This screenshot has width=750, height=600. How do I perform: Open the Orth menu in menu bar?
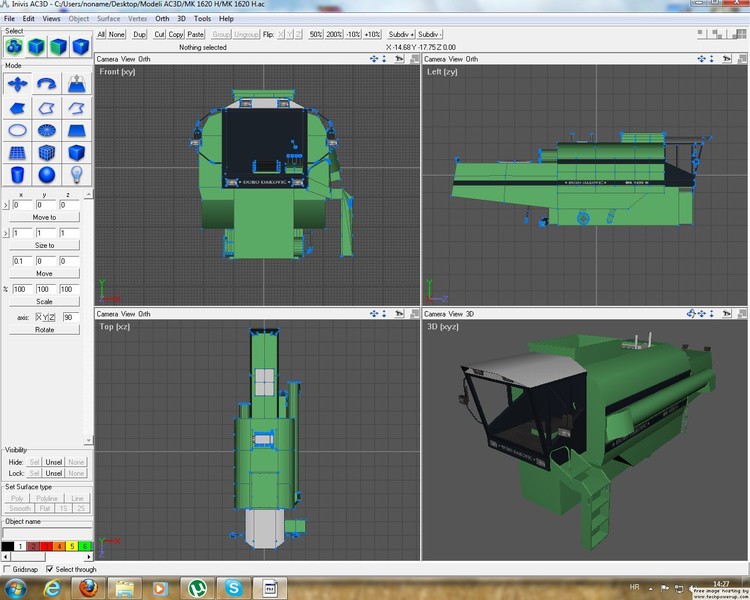click(x=162, y=19)
